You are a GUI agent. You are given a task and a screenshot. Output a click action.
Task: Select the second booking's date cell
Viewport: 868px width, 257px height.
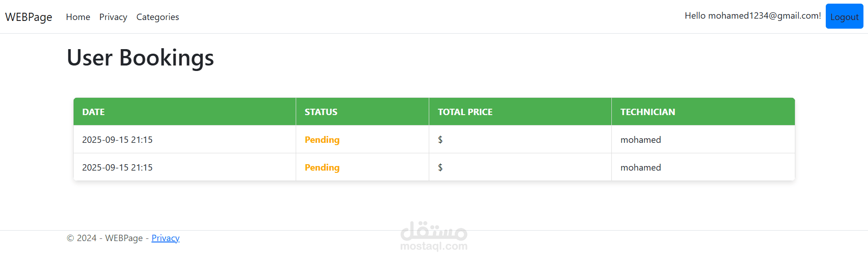(x=117, y=167)
